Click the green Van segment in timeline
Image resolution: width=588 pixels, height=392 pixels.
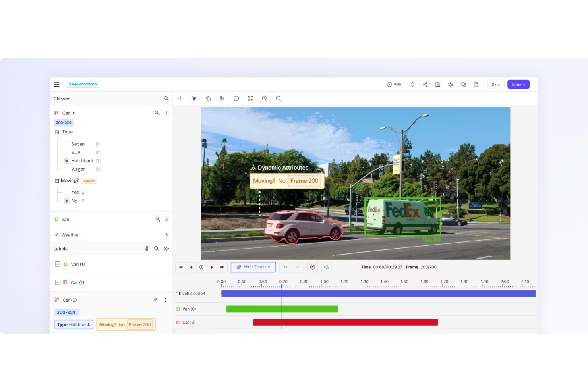[x=282, y=309]
